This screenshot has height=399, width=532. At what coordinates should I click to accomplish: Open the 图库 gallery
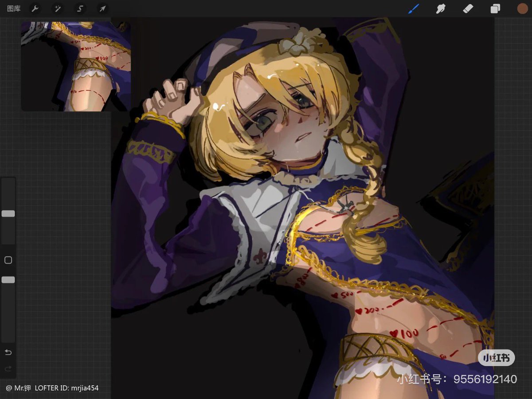(14, 8)
